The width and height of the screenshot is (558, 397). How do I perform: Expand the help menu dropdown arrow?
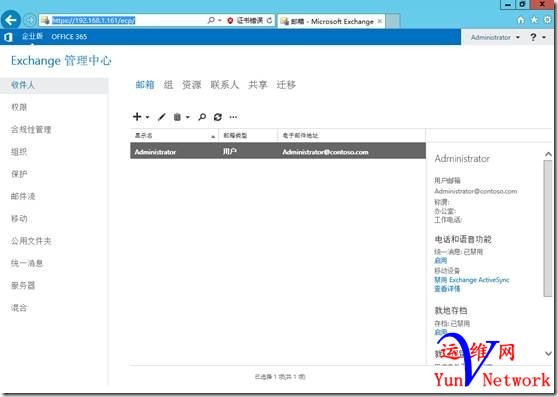[x=544, y=37]
